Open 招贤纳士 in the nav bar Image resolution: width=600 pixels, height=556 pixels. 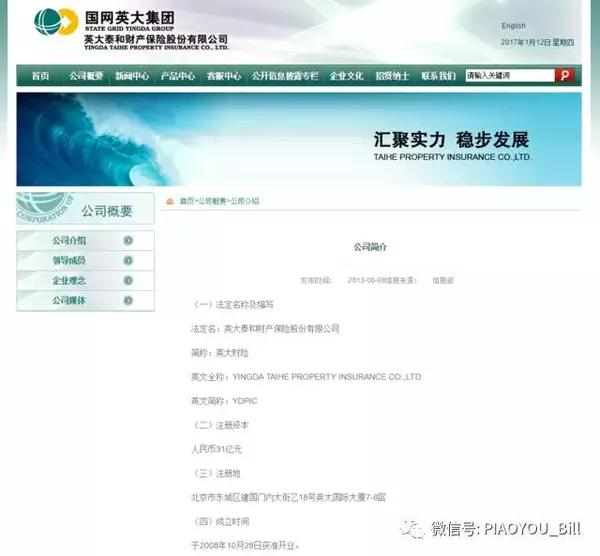[392, 76]
